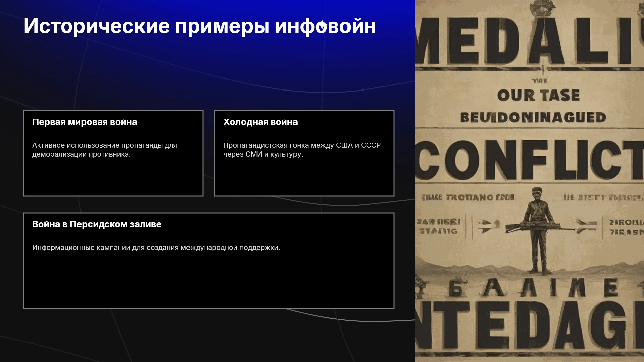Image resolution: width=644 pixels, height=362 pixels.
Task: Select the "Война в Персидском заливе" heading
Action: 97,224
